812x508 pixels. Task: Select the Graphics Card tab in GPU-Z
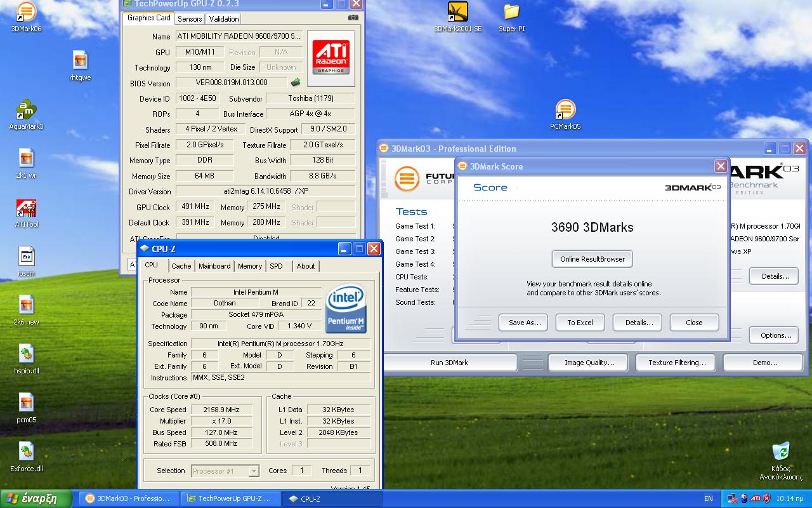click(x=148, y=18)
